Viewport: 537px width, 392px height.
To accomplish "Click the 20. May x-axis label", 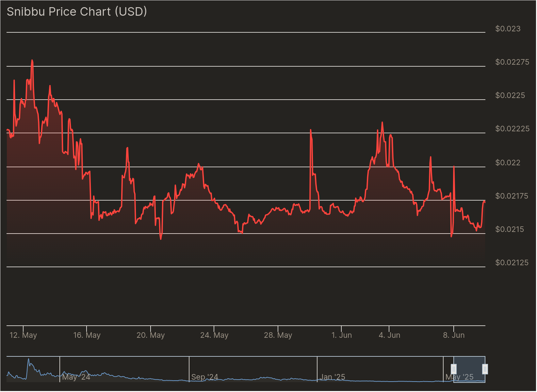I will 151,335.
